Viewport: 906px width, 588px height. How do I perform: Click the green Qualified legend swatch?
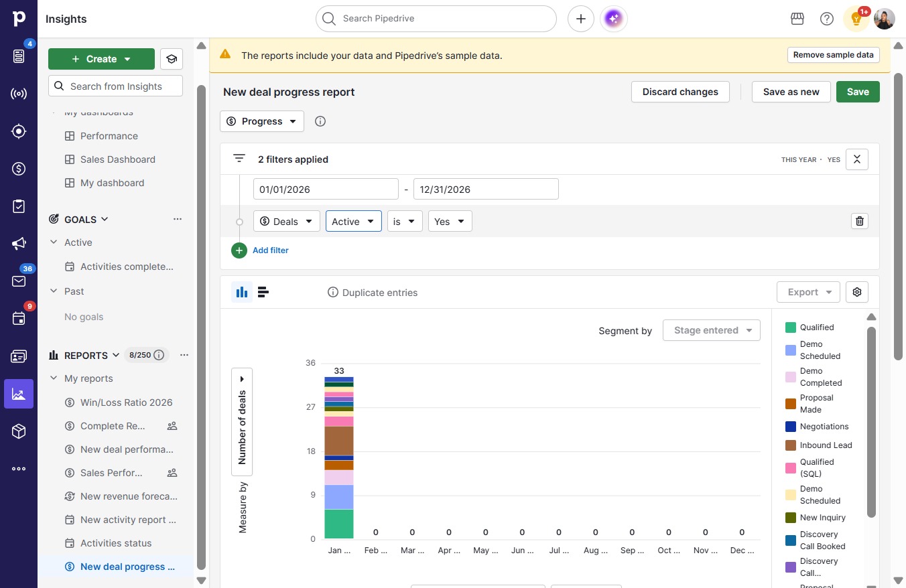791,327
